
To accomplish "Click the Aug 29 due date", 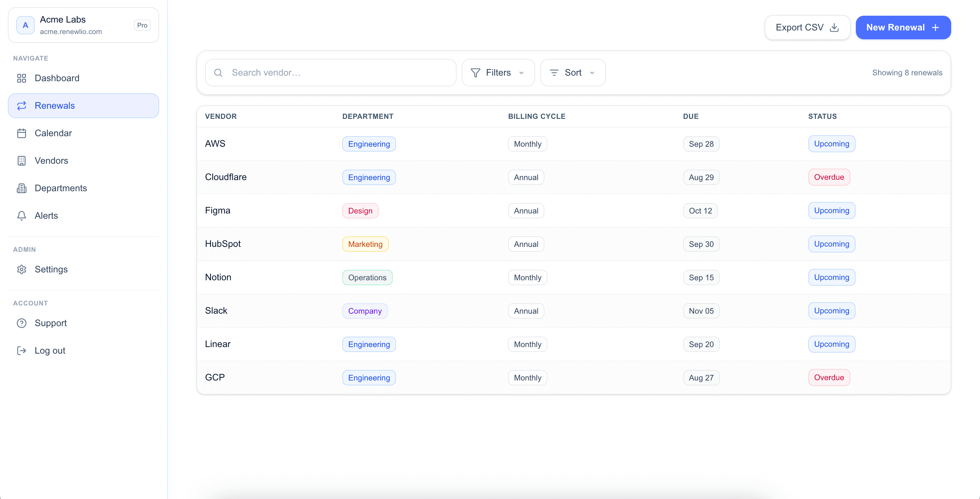I will tap(701, 177).
